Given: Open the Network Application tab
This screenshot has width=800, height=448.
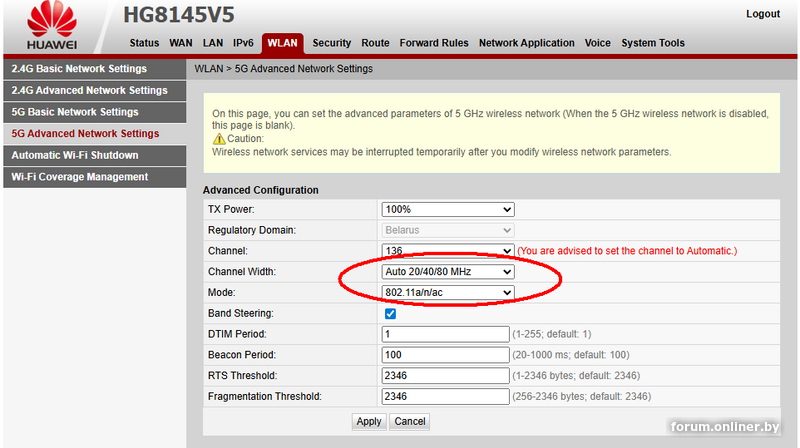Looking at the screenshot, I should 527,43.
